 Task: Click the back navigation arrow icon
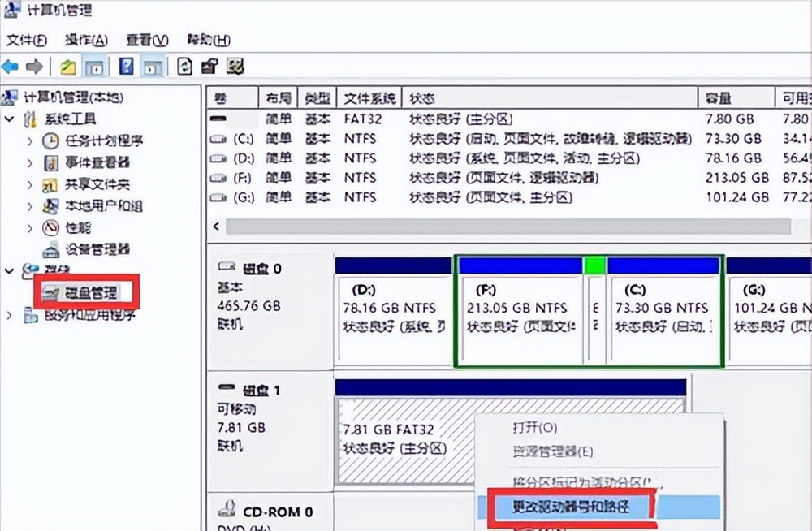coord(11,67)
